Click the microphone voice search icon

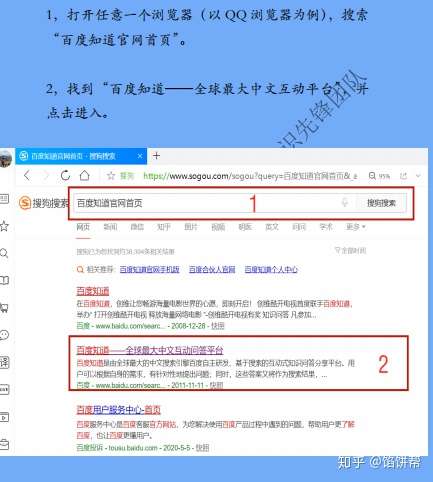(345, 202)
